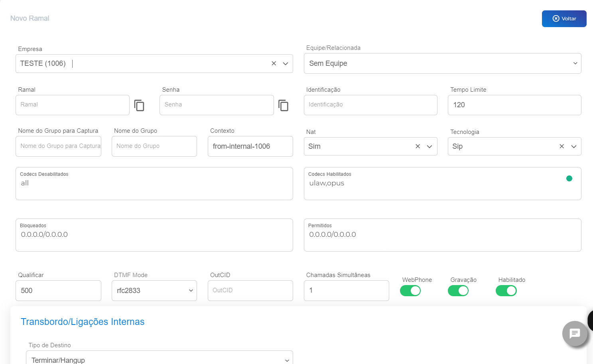
Task: Edit the Codecs Desabilitados text area
Action: coord(154,184)
